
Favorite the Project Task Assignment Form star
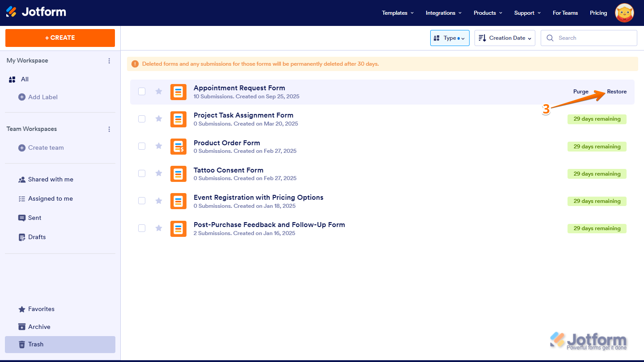click(x=159, y=119)
